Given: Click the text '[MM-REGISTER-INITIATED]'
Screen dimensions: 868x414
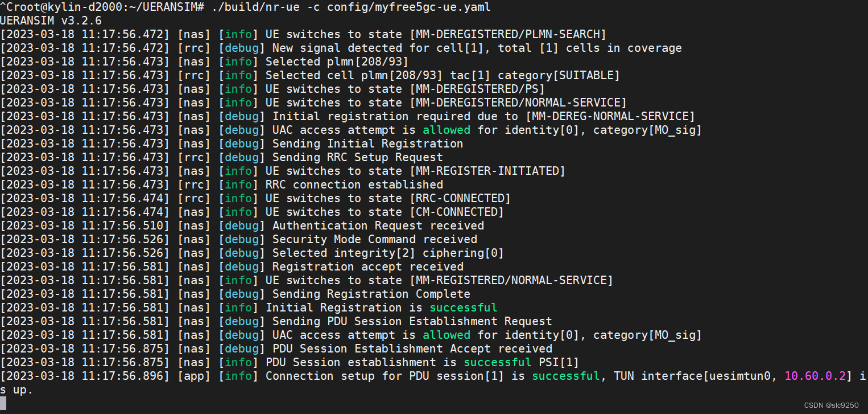Looking at the screenshot, I should coord(487,171).
